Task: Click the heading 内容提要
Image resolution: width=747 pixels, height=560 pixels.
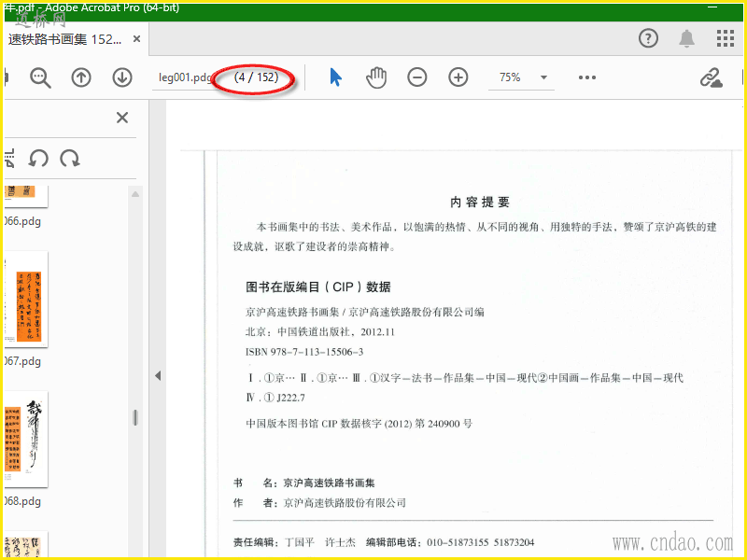Action: [x=480, y=202]
